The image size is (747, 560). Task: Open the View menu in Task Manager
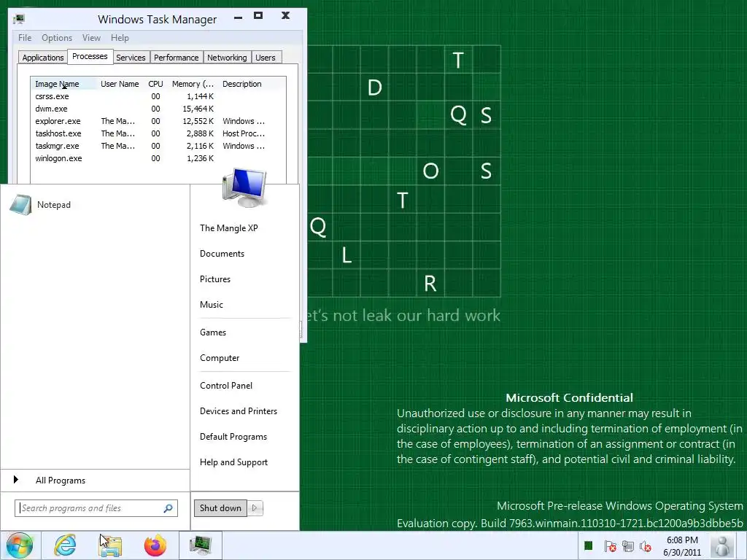click(x=91, y=38)
